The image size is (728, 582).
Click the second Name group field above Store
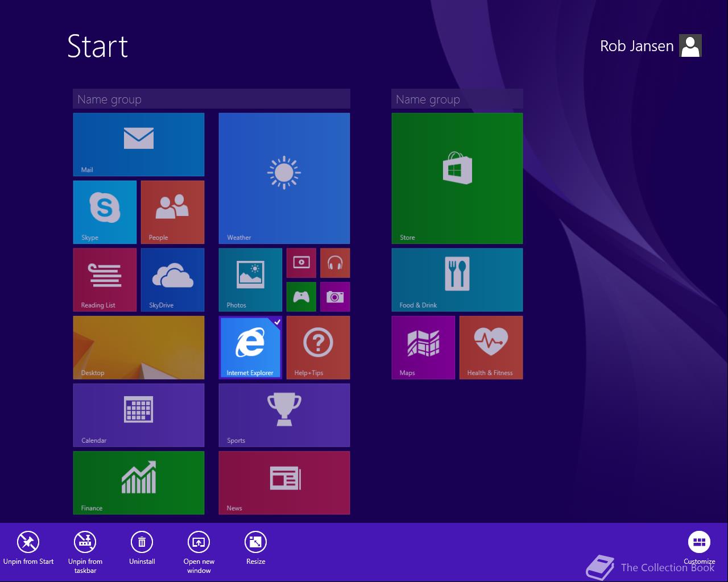point(457,99)
